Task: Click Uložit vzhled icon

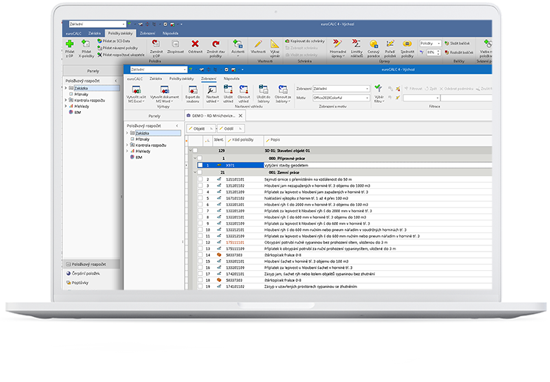Action: pyautogui.click(x=228, y=89)
